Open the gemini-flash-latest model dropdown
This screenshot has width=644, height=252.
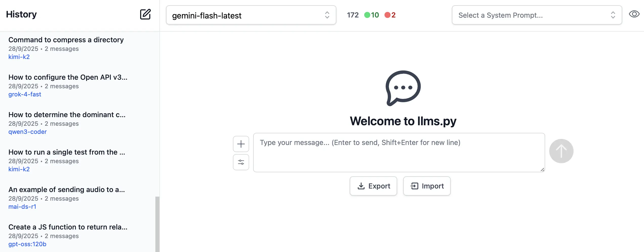pos(251,15)
